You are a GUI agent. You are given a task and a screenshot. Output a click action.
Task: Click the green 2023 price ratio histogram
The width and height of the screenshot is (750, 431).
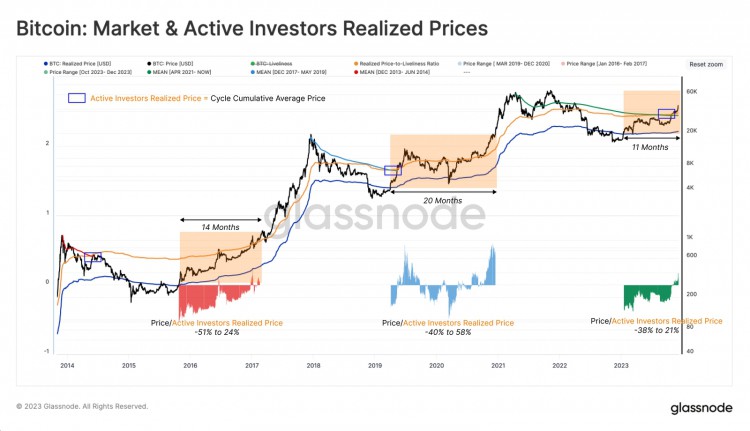(651, 294)
